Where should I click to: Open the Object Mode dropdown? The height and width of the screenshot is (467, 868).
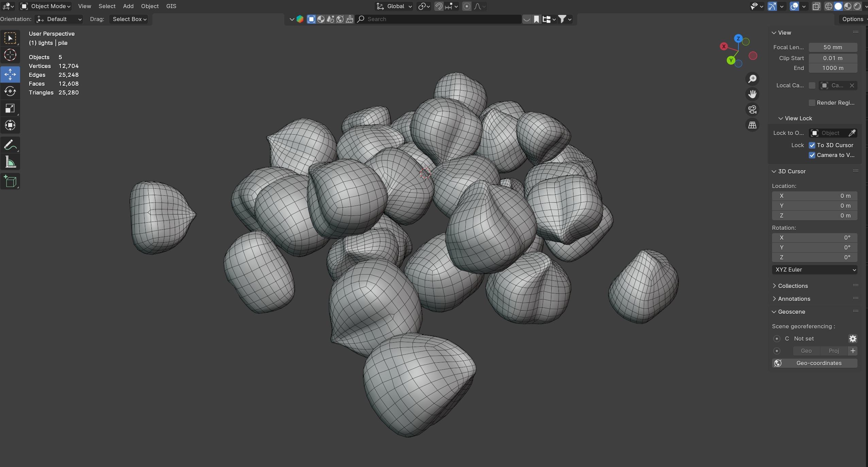tap(46, 6)
